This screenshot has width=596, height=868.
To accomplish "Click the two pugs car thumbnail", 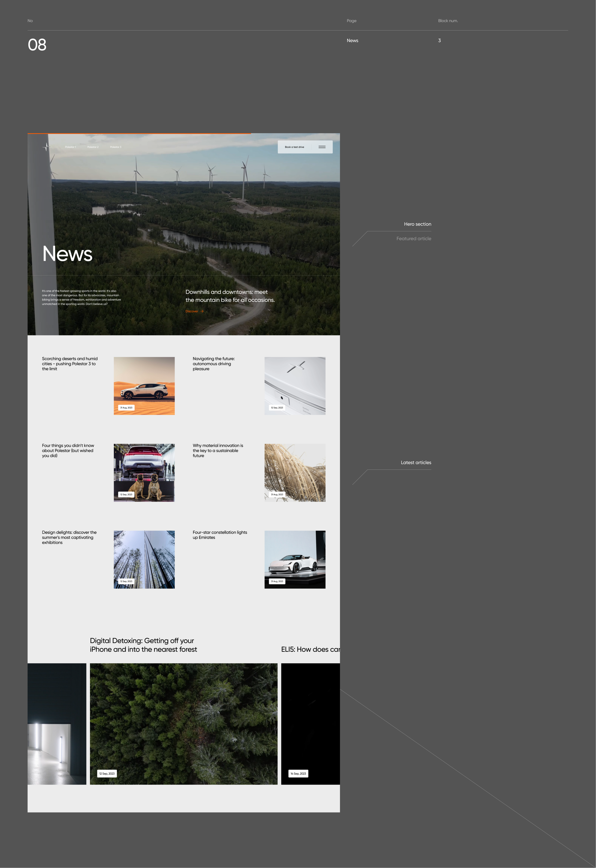I will pyautogui.click(x=144, y=473).
